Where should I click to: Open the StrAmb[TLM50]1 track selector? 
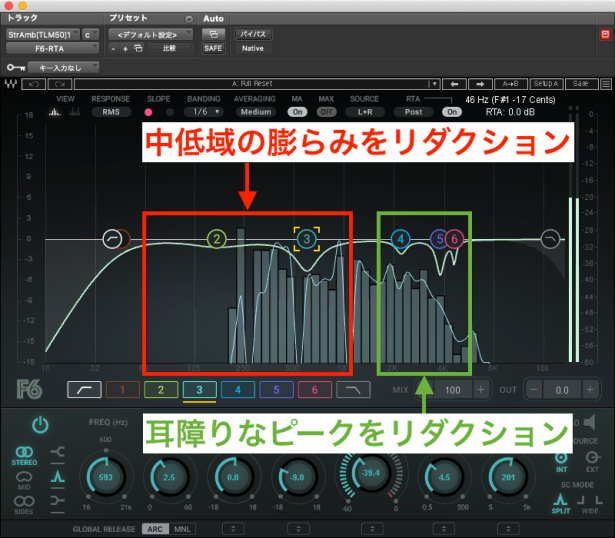(x=43, y=35)
